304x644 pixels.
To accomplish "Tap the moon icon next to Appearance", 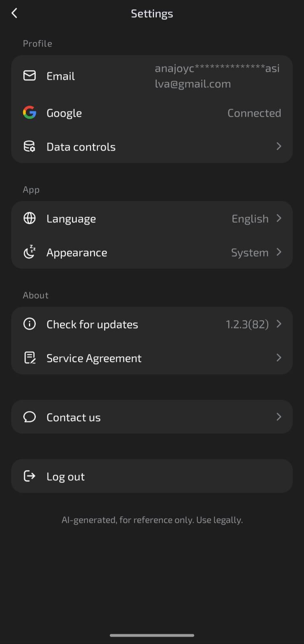I will pos(29,252).
